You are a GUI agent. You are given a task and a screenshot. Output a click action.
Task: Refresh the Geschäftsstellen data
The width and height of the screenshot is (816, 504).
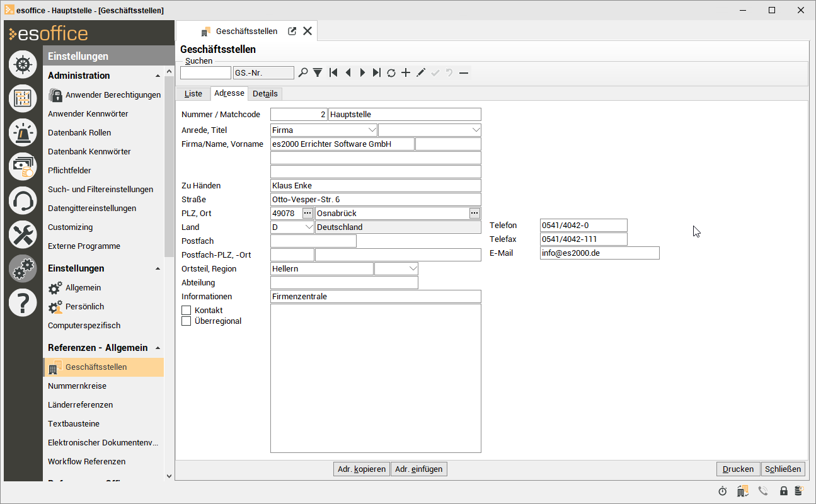(x=391, y=73)
